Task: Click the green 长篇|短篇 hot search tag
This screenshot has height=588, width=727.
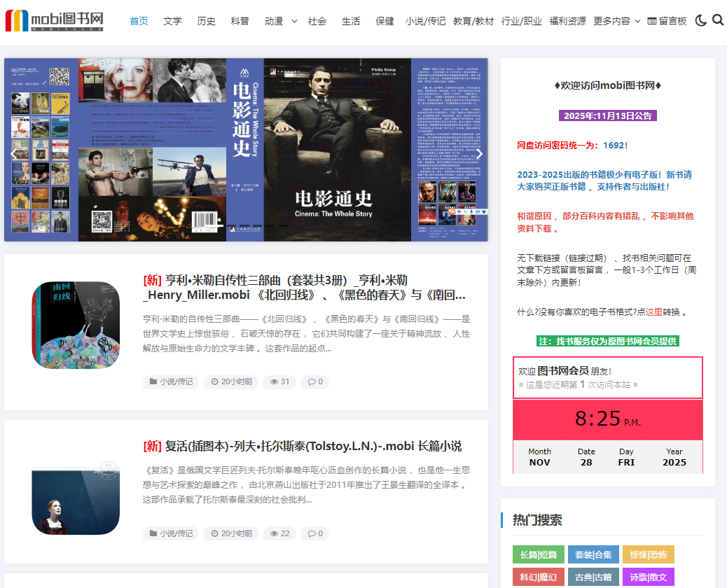Action: point(538,554)
